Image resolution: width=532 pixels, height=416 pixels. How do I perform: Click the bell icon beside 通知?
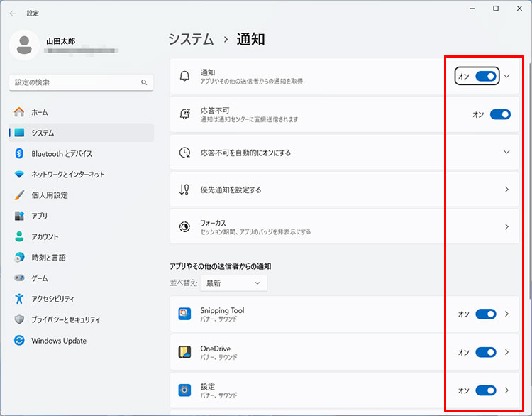pos(184,76)
